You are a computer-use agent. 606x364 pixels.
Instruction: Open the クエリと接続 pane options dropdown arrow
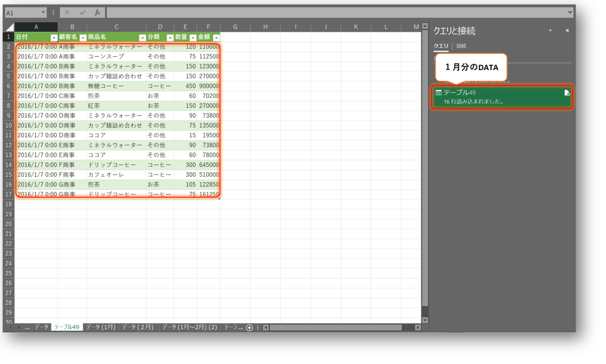point(550,31)
